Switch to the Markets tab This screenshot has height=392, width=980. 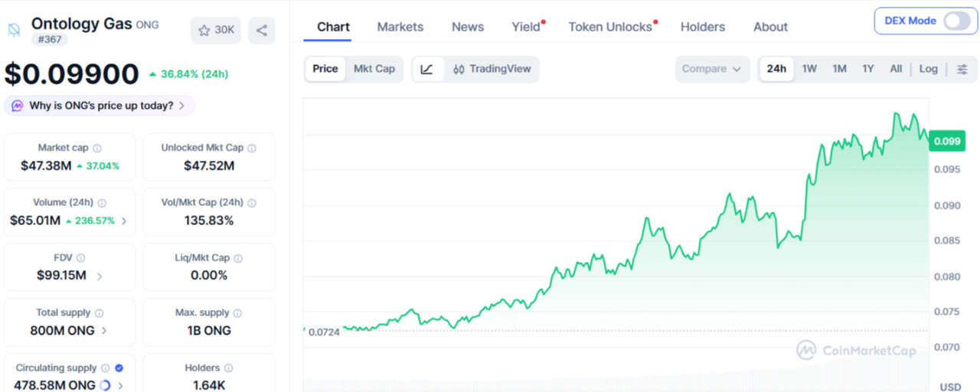pyautogui.click(x=400, y=27)
